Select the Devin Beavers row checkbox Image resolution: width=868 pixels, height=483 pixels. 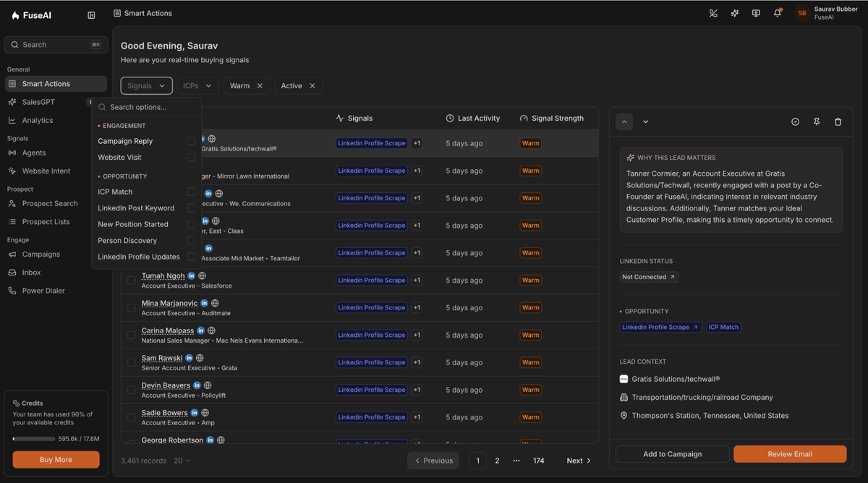tap(132, 390)
